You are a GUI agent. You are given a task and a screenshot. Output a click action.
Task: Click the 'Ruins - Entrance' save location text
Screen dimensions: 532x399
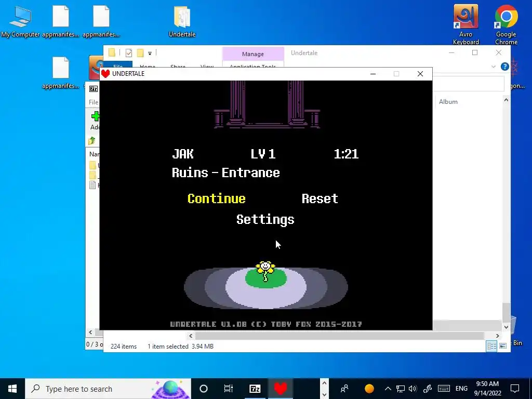(x=225, y=172)
